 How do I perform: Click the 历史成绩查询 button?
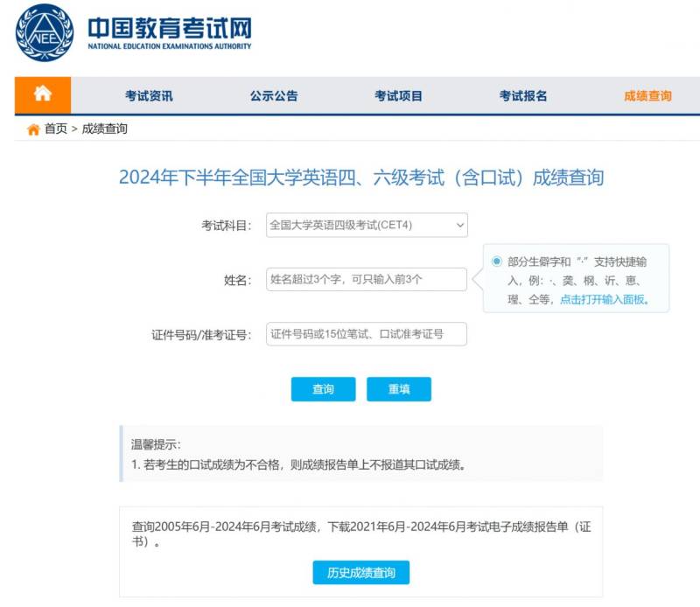coord(361,572)
